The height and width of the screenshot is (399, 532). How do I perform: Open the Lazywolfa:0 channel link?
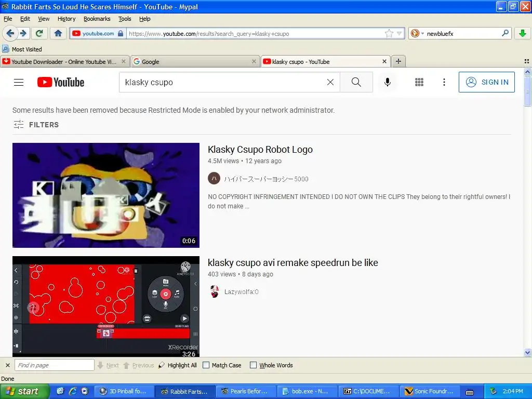pos(241,292)
